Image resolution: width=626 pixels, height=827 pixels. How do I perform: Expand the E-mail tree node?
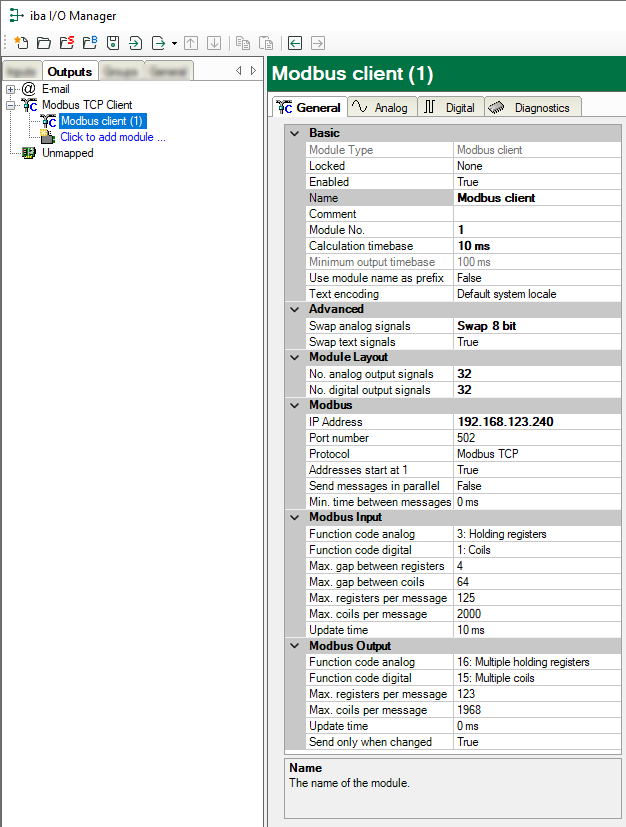[11, 89]
